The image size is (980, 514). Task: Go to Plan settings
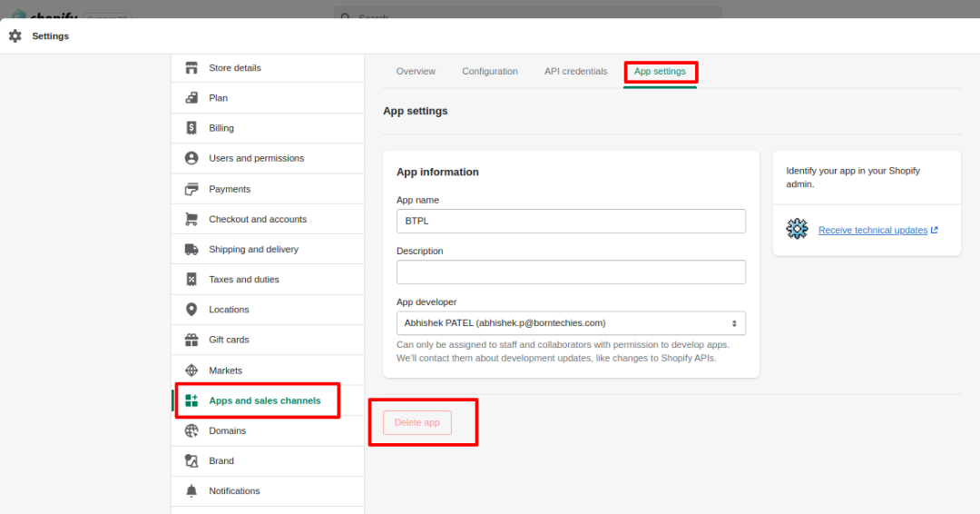click(x=268, y=97)
